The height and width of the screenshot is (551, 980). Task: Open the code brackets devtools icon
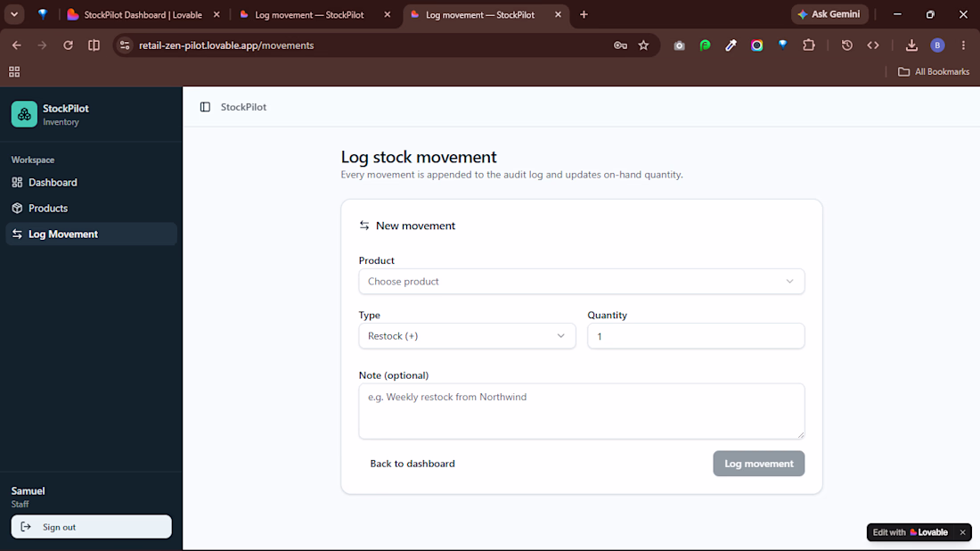tap(873, 45)
